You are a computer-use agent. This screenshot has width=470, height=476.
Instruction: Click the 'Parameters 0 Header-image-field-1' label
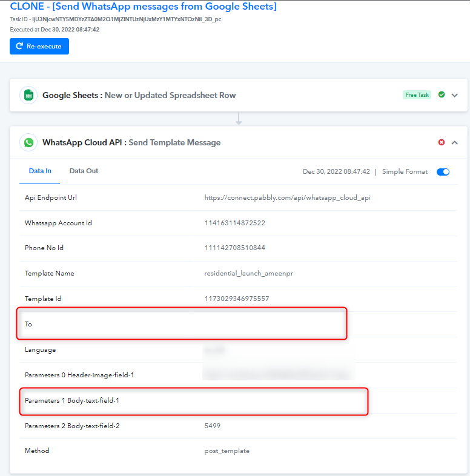[x=79, y=375]
